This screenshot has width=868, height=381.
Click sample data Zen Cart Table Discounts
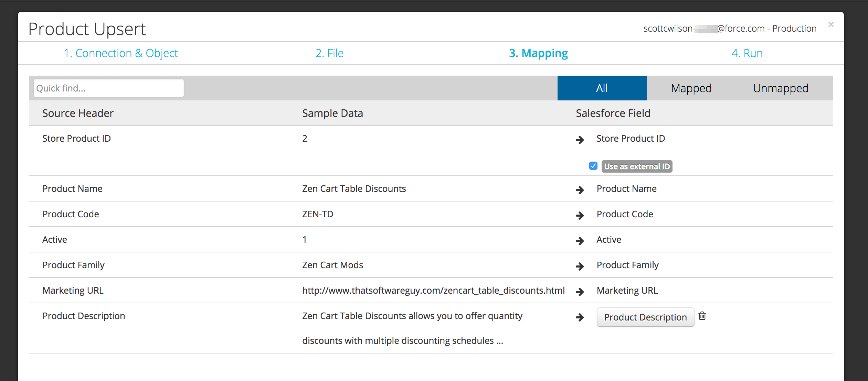pos(354,188)
